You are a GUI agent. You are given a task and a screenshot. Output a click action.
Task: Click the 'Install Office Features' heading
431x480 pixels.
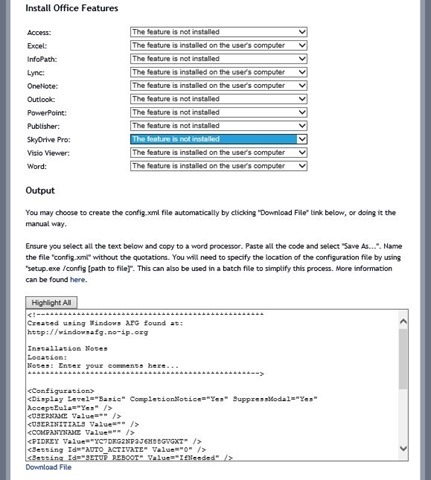tap(72, 8)
